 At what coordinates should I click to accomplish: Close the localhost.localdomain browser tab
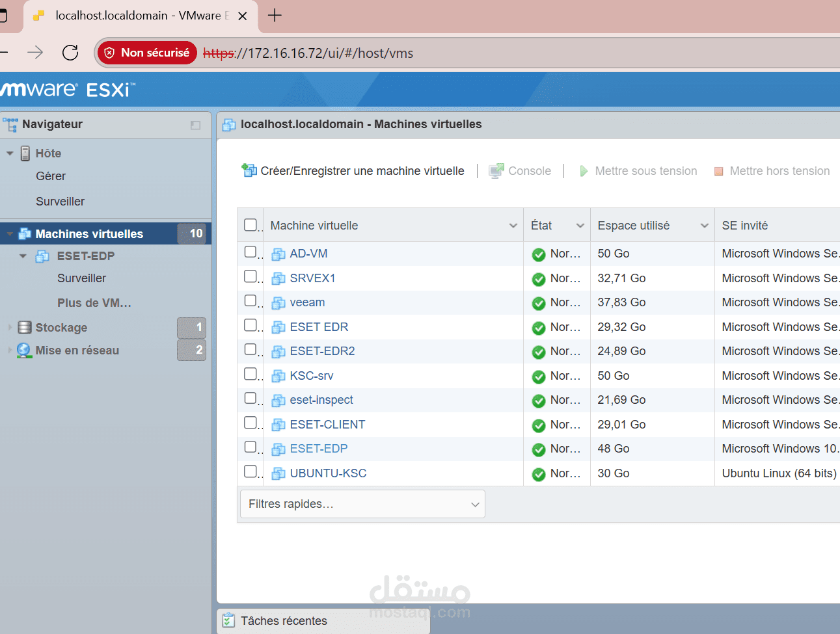(x=243, y=16)
